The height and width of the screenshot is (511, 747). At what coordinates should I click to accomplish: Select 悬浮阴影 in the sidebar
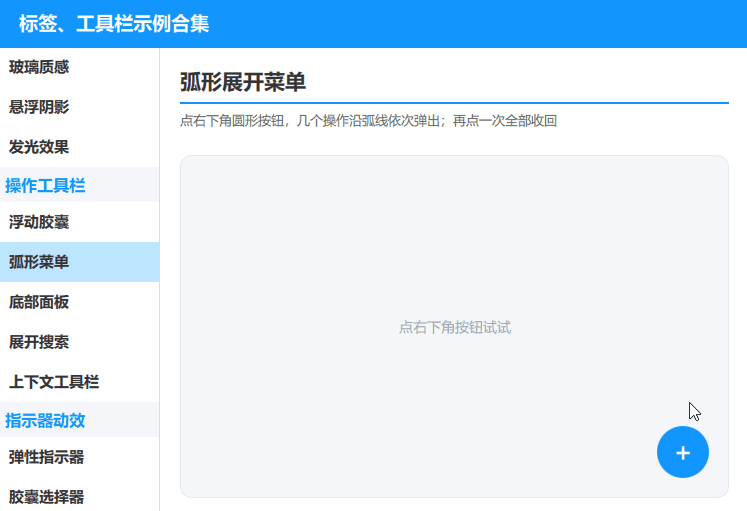click(80, 107)
